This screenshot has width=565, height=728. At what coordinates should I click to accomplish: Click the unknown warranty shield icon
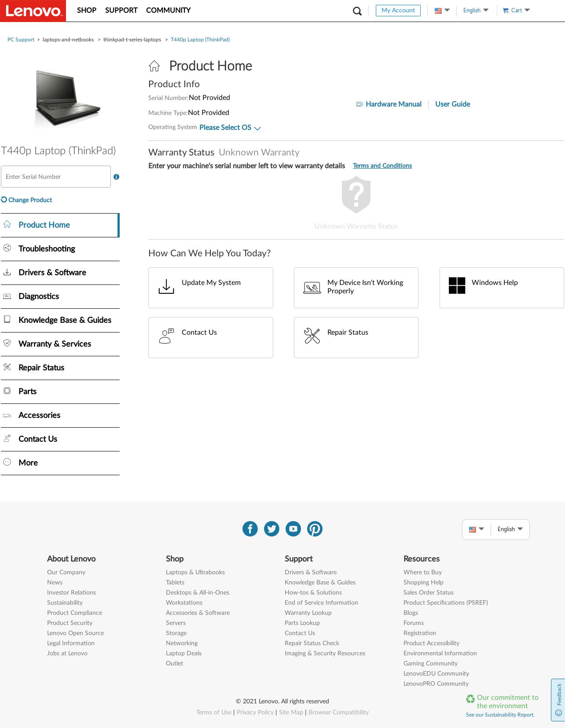point(356,195)
